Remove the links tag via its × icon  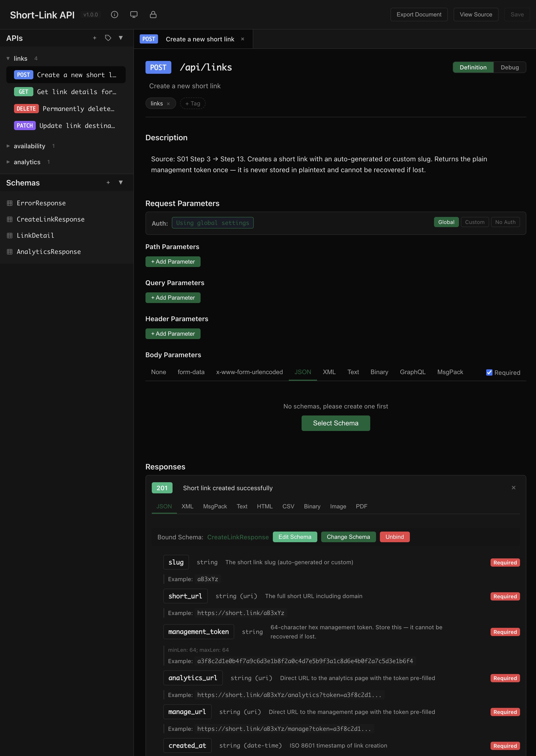168,103
